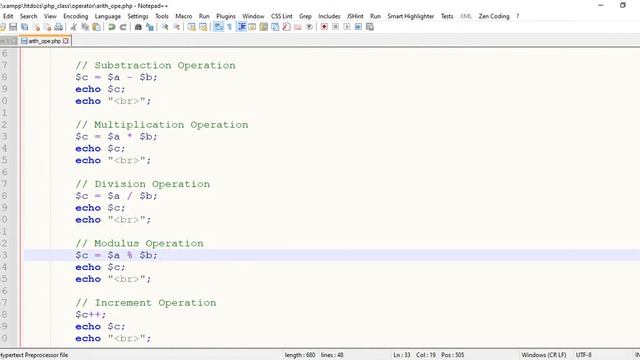The height and width of the screenshot is (360, 640).
Task: Open the JSHint menu
Action: coord(355,16)
